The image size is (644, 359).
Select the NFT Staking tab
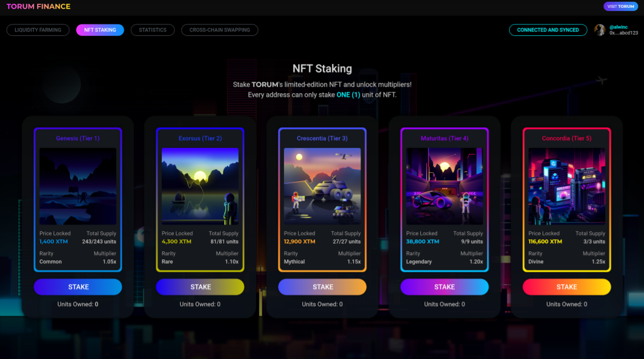100,30
